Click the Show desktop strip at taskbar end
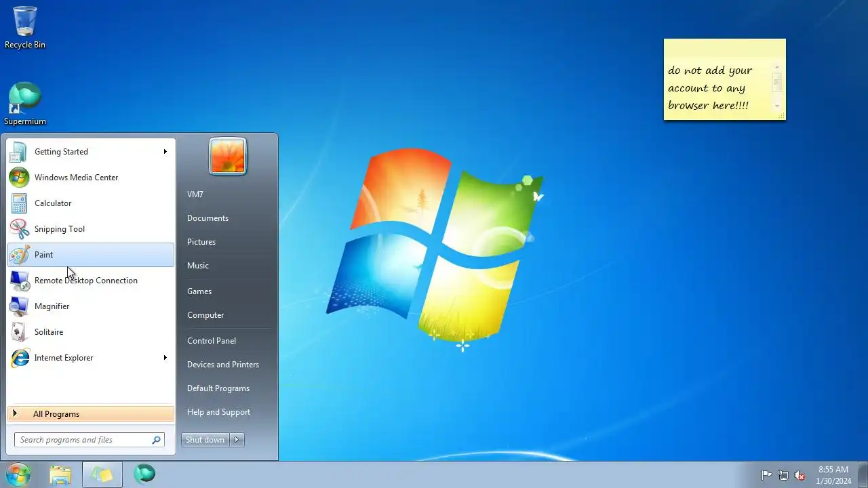 pyautogui.click(x=863, y=474)
